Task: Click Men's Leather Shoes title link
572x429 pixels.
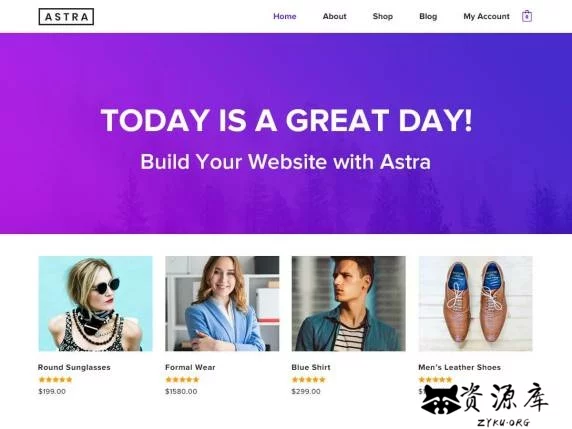Action: point(459,367)
